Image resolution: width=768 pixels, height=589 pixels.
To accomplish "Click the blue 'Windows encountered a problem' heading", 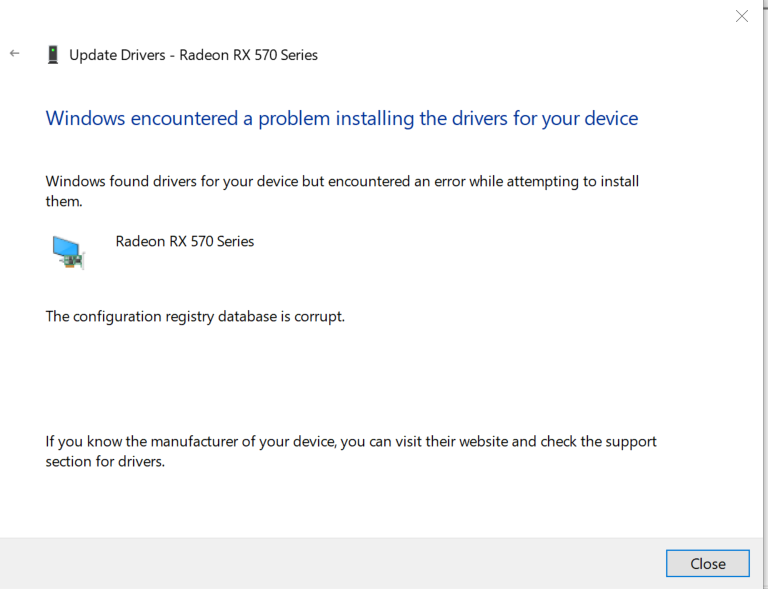I will pyautogui.click(x=341, y=119).
